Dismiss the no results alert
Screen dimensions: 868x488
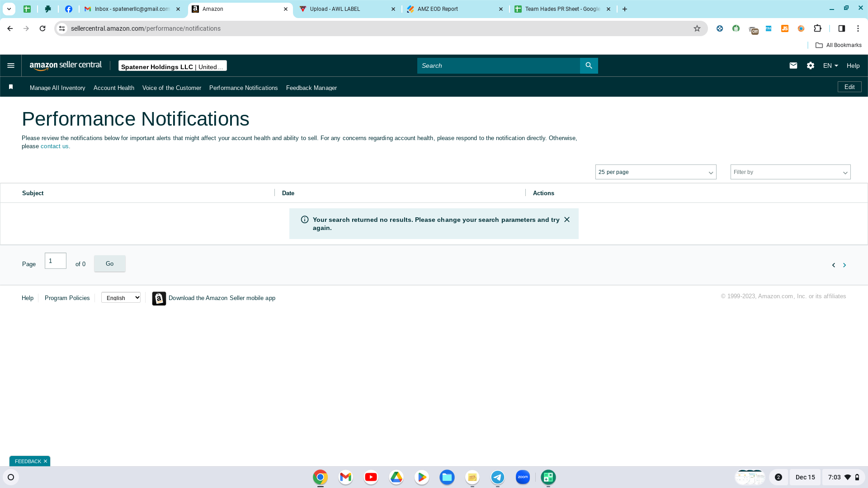click(x=567, y=220)
